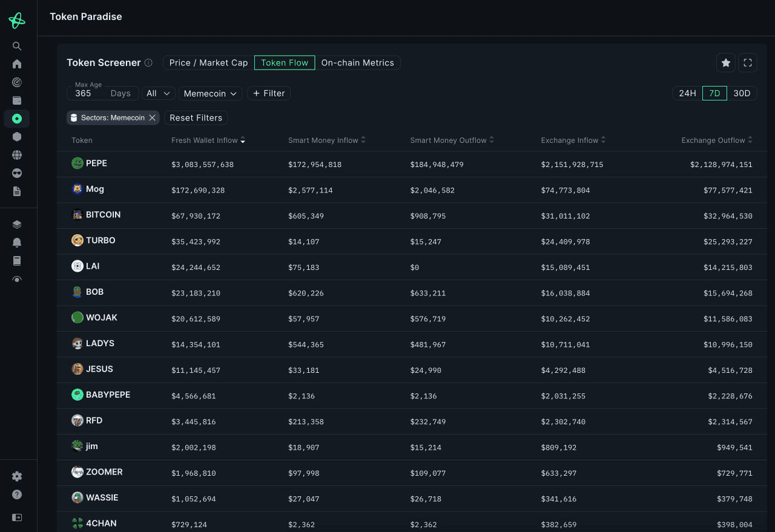Favorite the screener with star icon
Screen dimensions: 775x532
point(726,63)
